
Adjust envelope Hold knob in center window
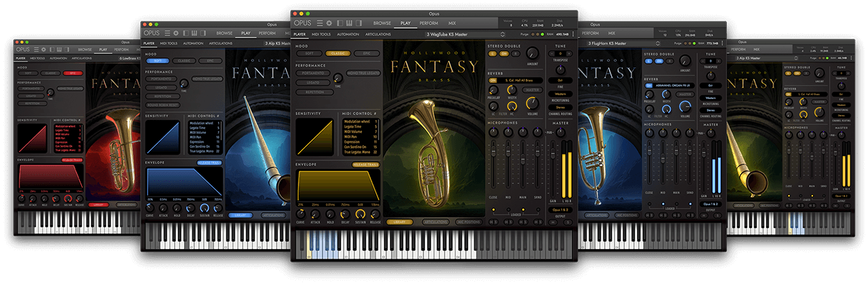click(330, 214)
